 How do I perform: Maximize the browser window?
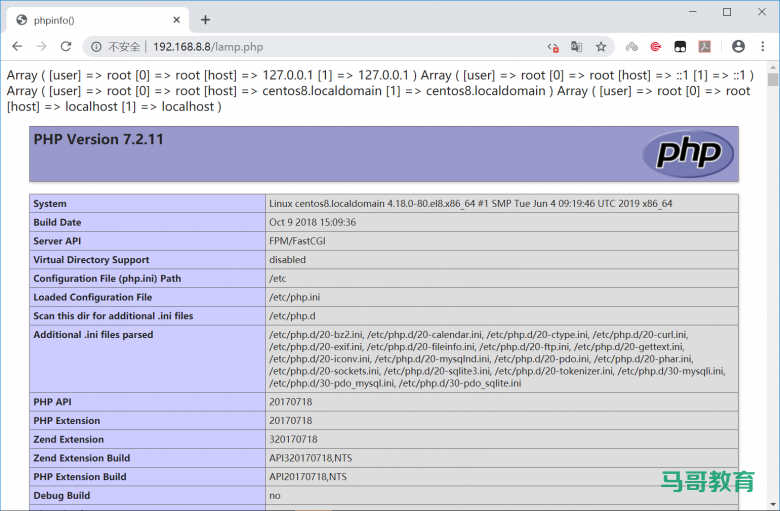click(x=727, y=12)
